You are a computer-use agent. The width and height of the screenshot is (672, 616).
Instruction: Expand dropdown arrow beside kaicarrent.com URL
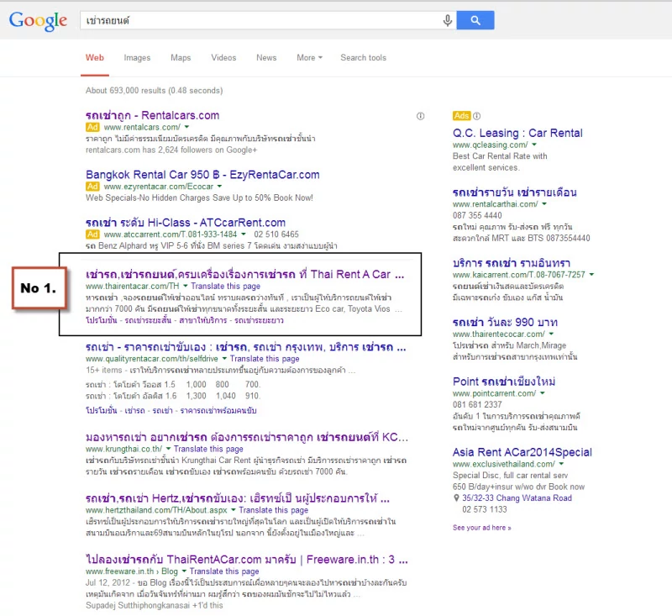tap(591, 274)
